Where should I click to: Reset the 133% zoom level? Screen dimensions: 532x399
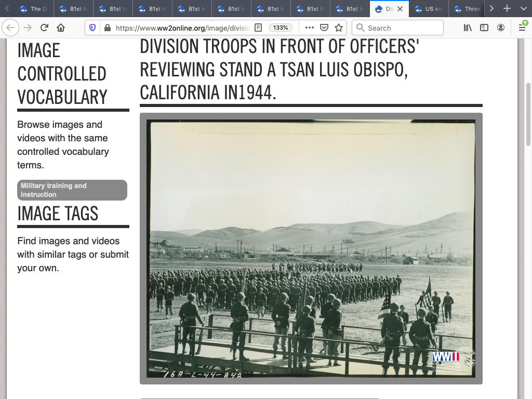click(281, 28)
